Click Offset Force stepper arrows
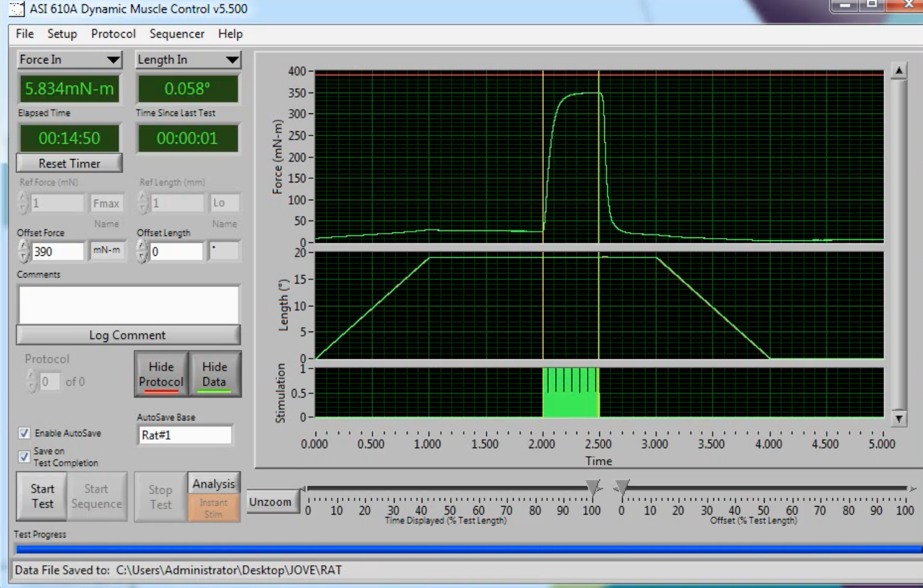This screenshot has height=588, width=923. 23,251
